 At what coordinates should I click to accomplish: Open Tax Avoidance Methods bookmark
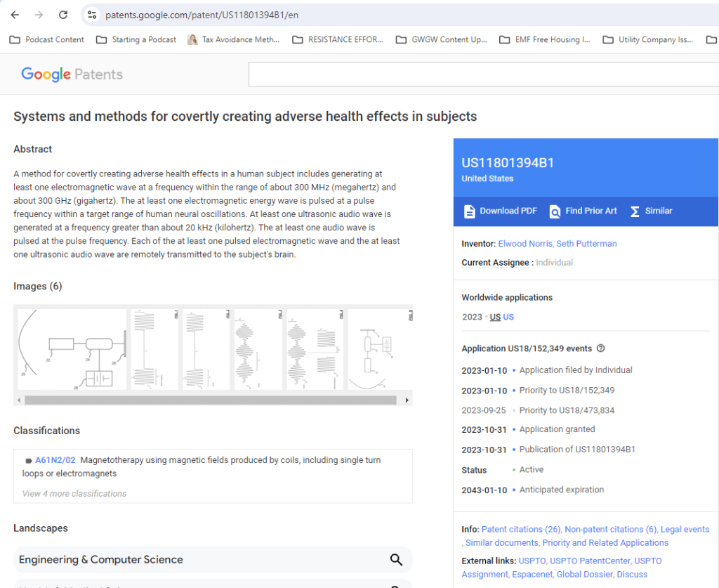point(233,40)
